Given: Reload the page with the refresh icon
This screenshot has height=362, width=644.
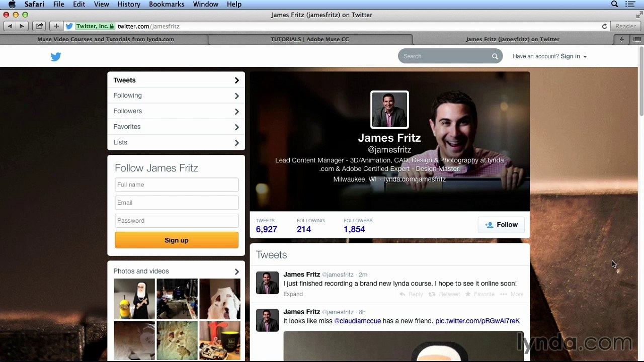Looking at the screenshot, I should tap(604, 26).
